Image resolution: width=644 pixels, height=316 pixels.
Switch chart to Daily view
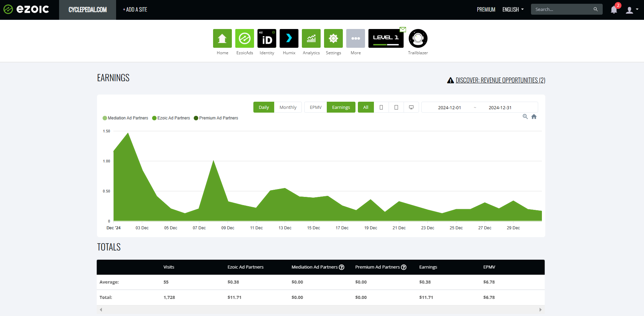coord(264,107)
